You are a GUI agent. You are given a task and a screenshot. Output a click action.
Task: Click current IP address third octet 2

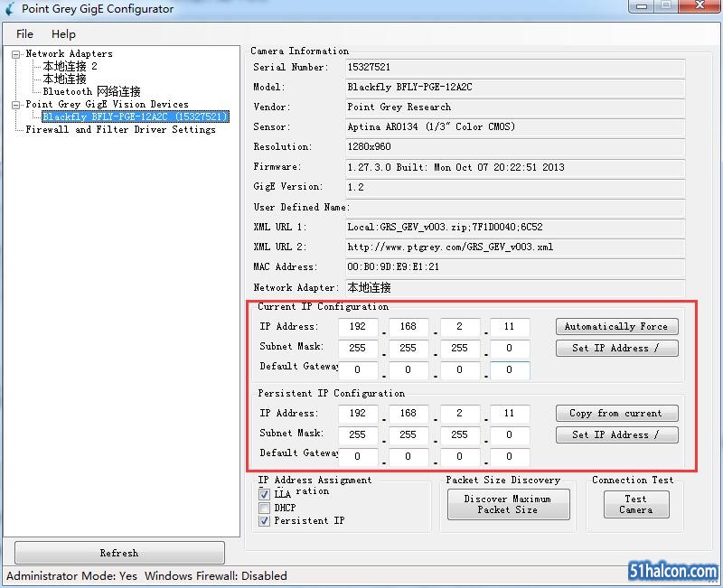click(460, 327)
